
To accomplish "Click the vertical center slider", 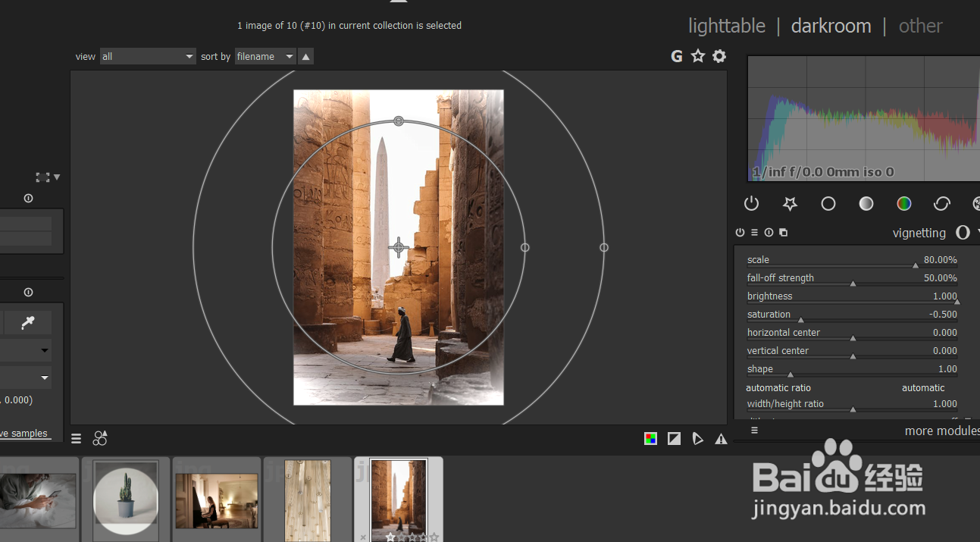I will (852, 352).
